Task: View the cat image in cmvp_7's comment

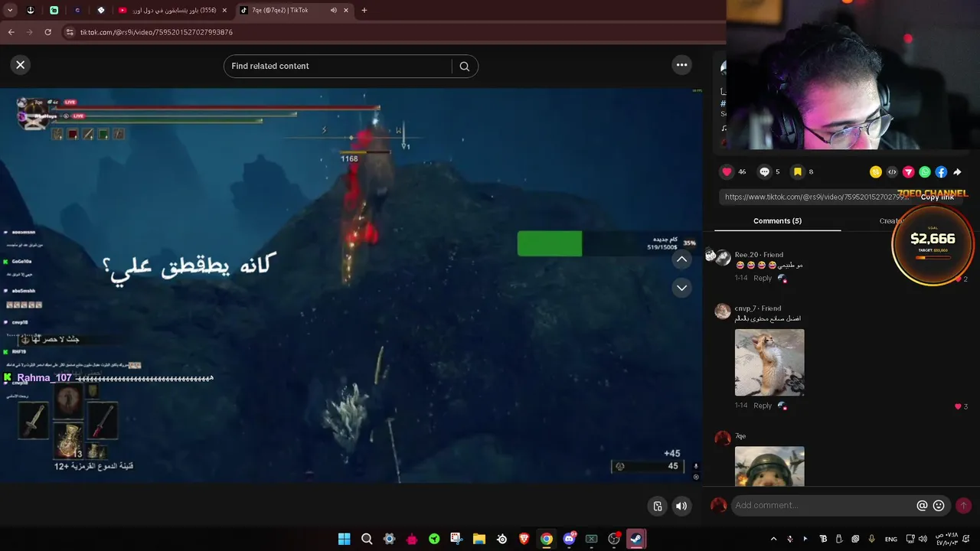Action: point(769,363)
